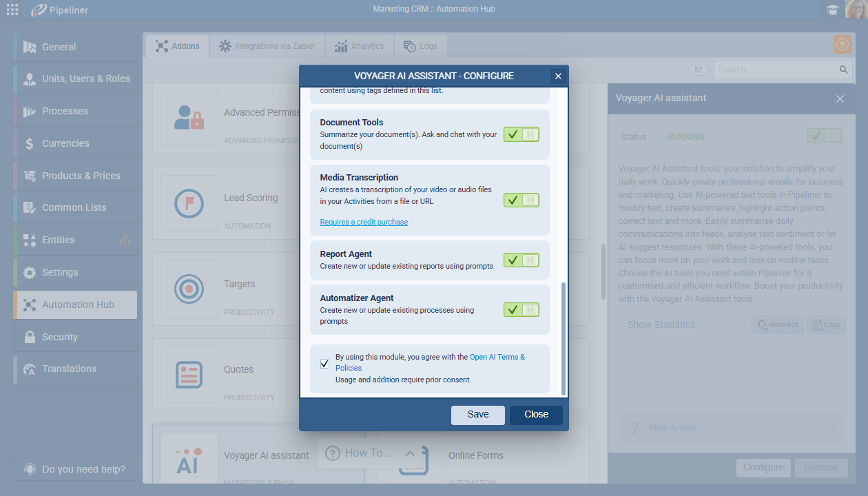This screenshot has height=496, width=868.
Task: Click the dialog's vertical scrollbar
Action: click(564, 338)
